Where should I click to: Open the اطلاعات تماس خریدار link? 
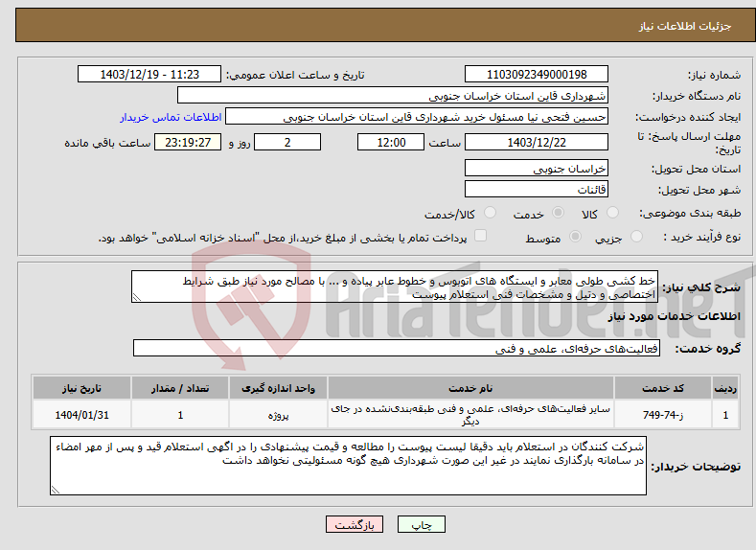(x=171, y=117)
